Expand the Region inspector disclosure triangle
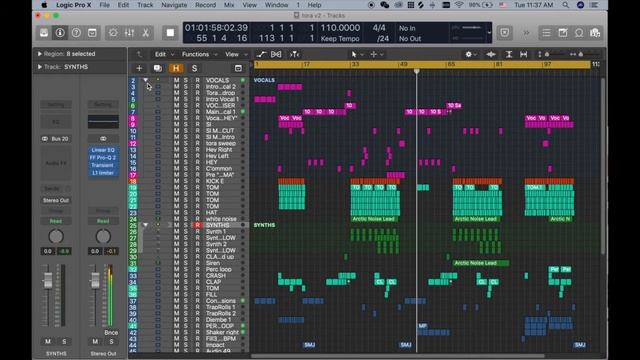This screenshot has width=640, height=360. tap(40, 54)
